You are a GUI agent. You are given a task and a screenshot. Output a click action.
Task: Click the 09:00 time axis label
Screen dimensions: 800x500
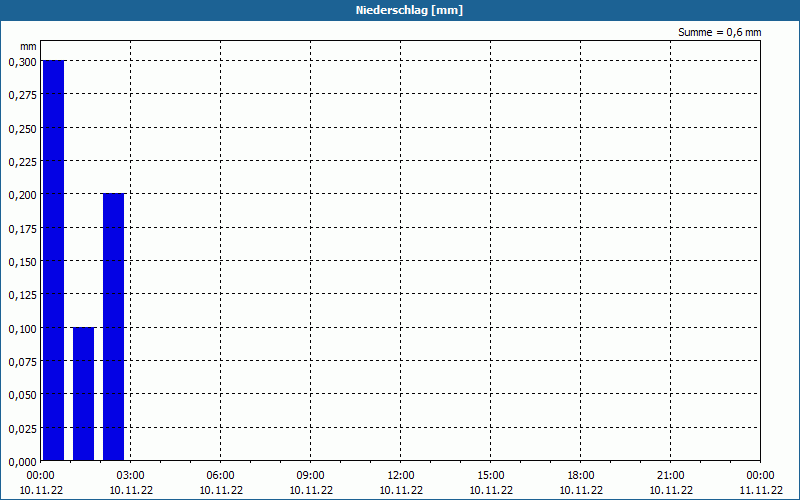[311, 476]
